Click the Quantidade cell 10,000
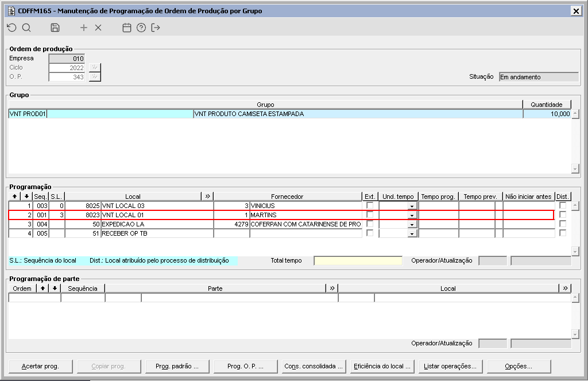 tap(547, 114)
